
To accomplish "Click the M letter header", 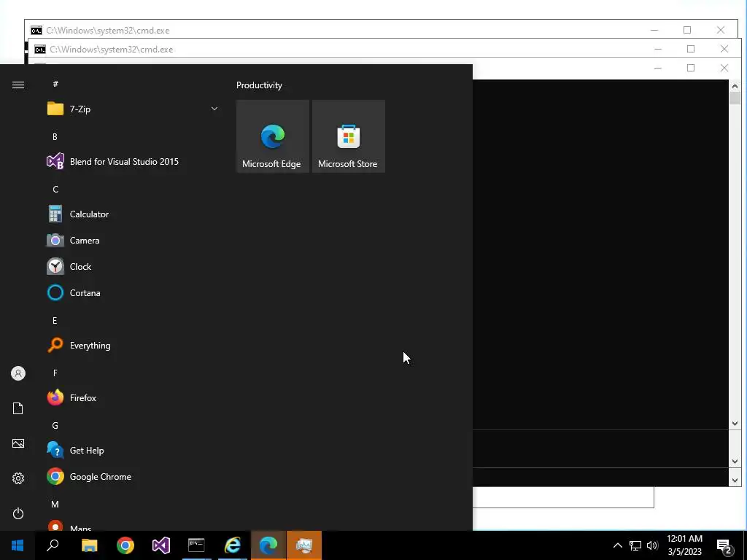I will coord(55,505).
